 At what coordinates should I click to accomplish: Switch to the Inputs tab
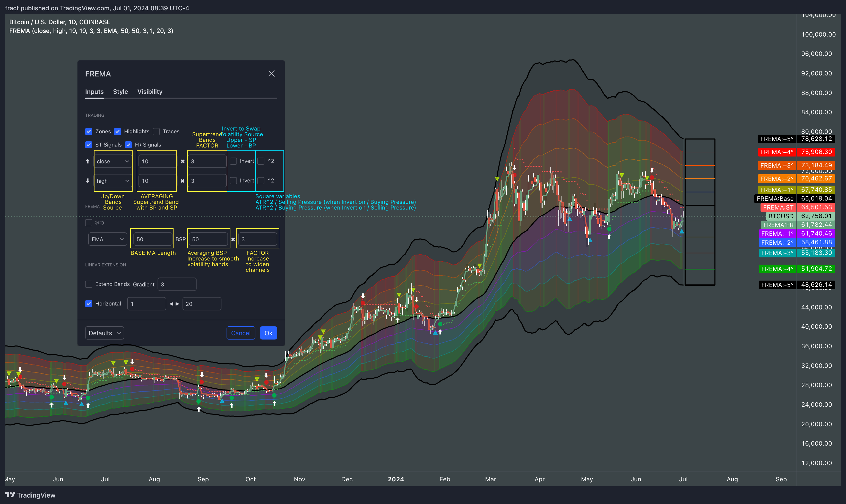point(94,92)
